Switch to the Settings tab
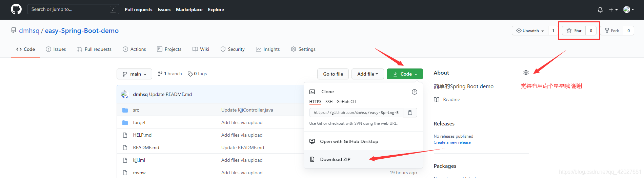The width and height of the screenshot is (644, 178). pos(303,49)
